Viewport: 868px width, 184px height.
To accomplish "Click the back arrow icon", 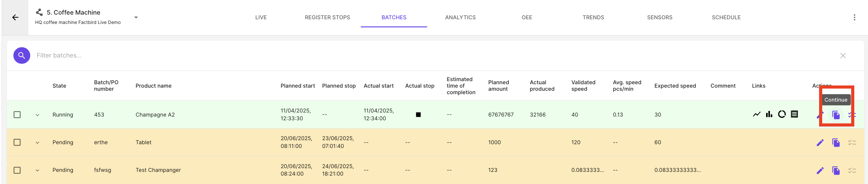I will [15, 17].
